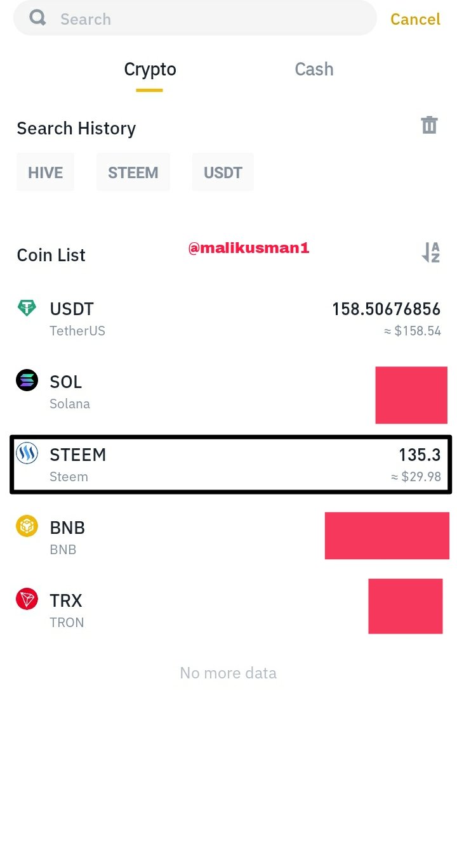Sort coin list with A-Z icon
The image size is (457, 868).
(431, 252)
